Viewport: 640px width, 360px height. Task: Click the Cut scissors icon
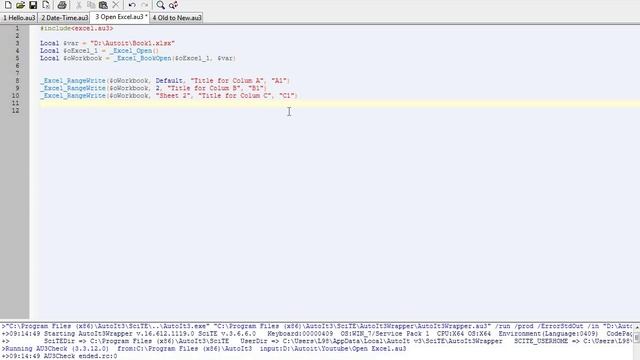point(79,5)
